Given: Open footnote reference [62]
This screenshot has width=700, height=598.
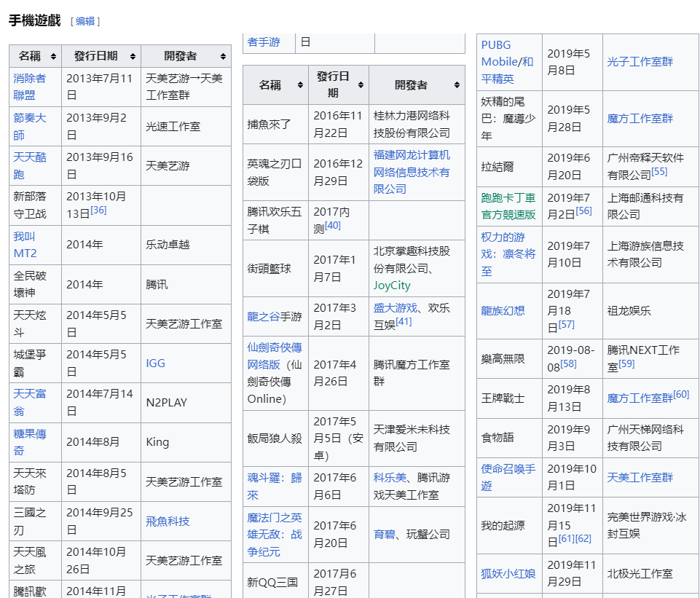Looking at the screenshot, I should tap(583, 539).
